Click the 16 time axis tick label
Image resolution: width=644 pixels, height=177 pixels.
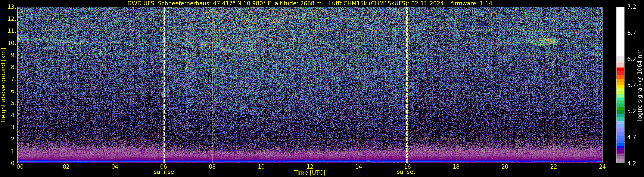407,167
